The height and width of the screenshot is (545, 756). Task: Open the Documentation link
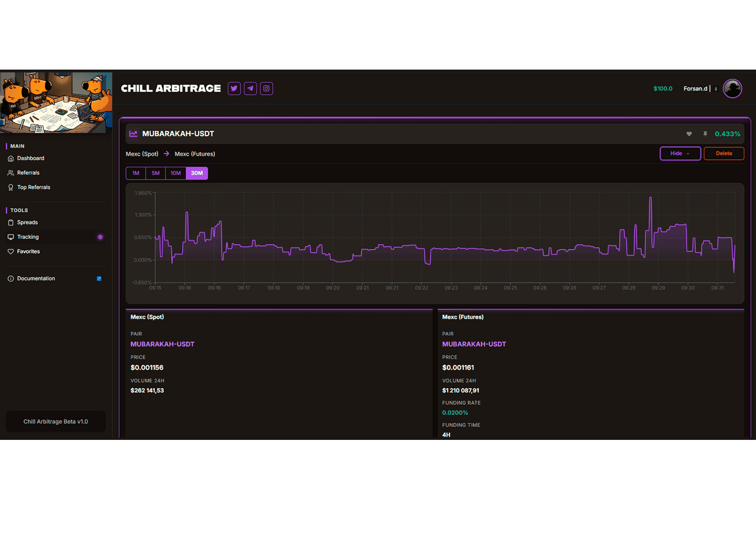[x=36, y=279]
